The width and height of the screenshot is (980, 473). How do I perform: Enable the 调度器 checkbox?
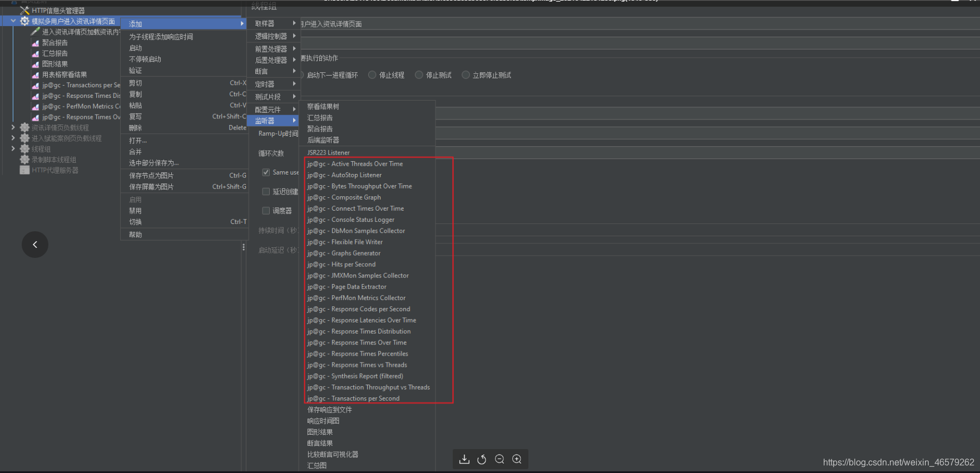point(266,211)
